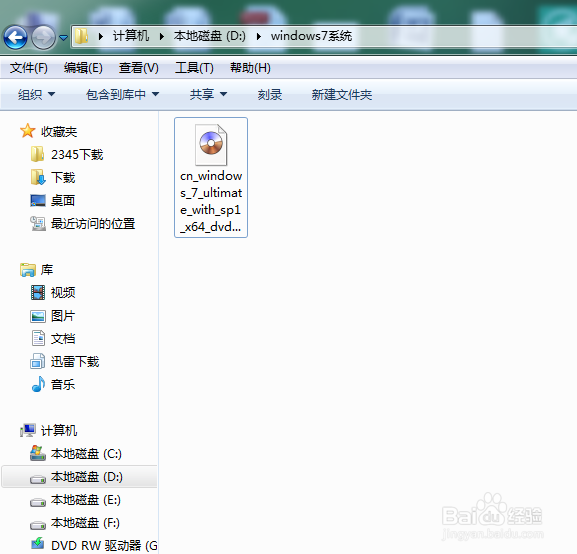Click windows7系统 breadcrumb in address bar
This screenshot has height=554, width=577.
(x=311, y=36)
